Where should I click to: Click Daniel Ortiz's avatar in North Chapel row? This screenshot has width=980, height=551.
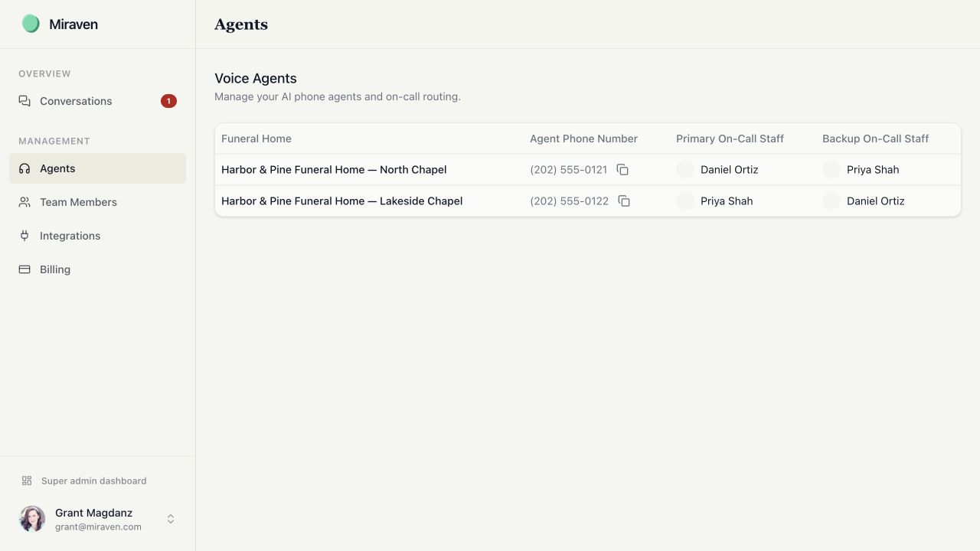(685, 170)
